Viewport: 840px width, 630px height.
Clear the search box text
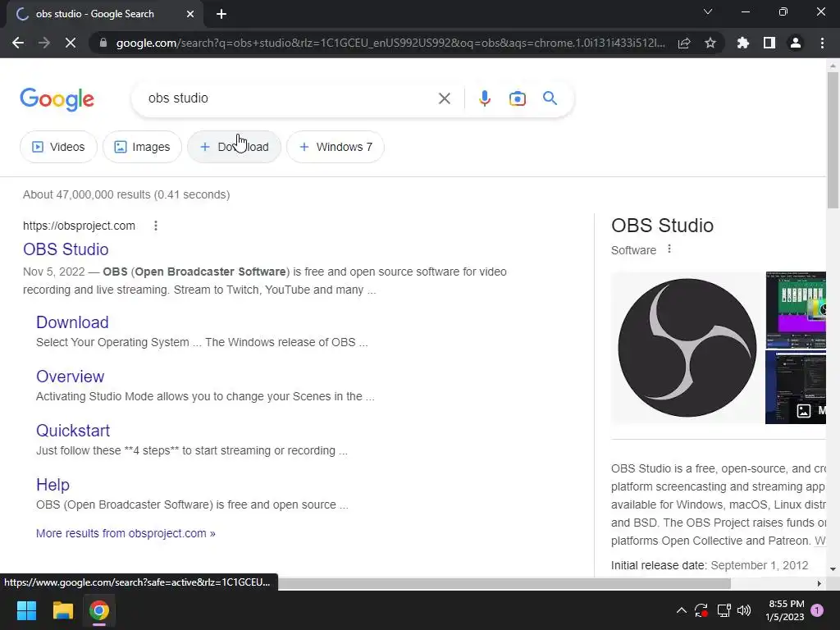tap(444, 98)
